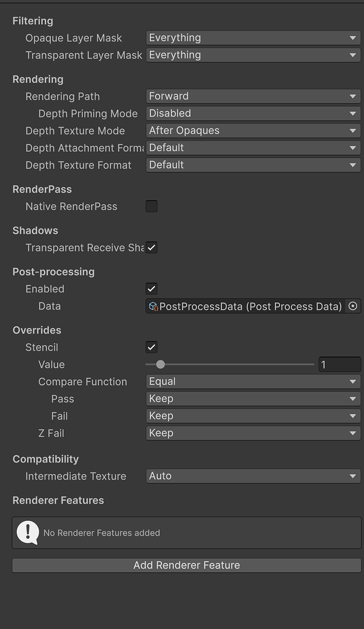This screenshot has height=629, width=364.
Task: Open the Rendering Path dropdown
Action: coord(253,96)
